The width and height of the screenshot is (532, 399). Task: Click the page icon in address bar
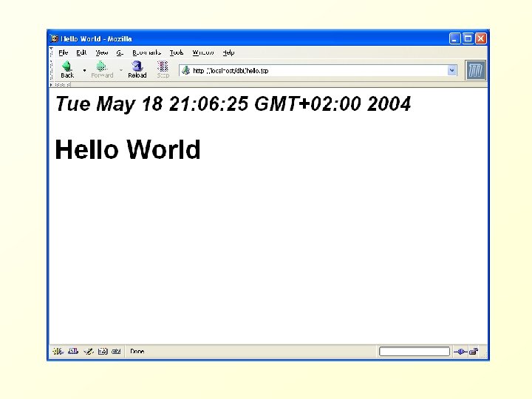[185, 71]
